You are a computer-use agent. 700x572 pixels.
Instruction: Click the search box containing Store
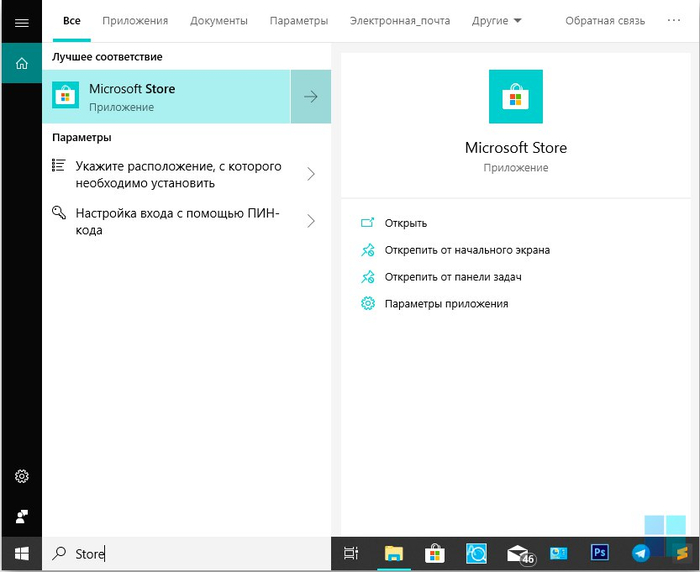pos(190,553)
